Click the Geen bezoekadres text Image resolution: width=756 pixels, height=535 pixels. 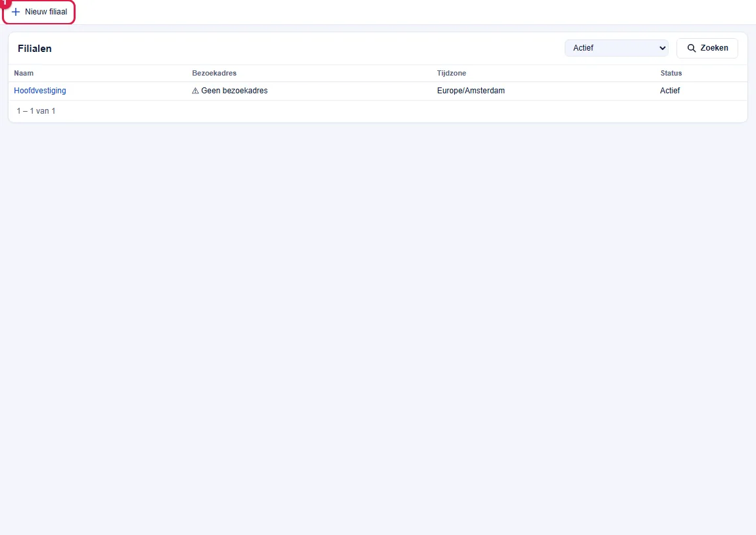[x=234, y=91]
